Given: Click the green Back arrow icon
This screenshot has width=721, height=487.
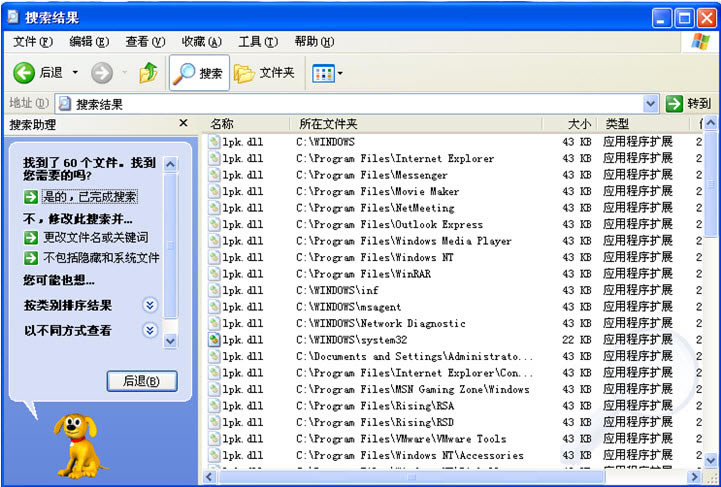Looking at the screenshot, I should click(x=23, y=73).
